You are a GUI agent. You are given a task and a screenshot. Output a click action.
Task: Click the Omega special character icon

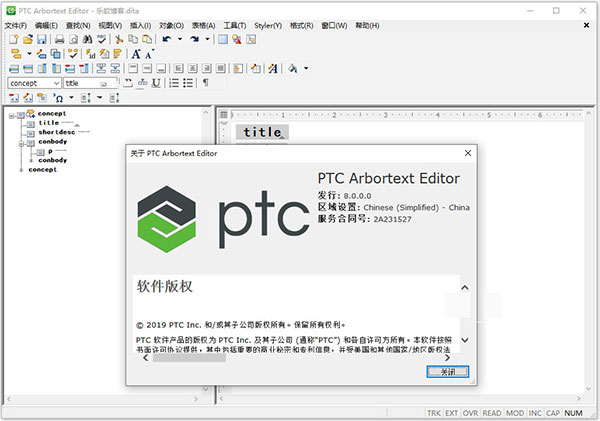pos(58,97)
